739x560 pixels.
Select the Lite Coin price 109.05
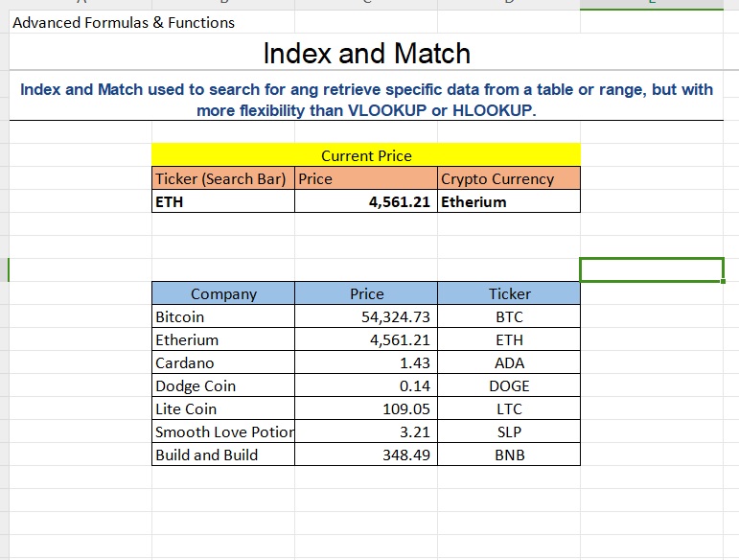[x=366, y=408]
